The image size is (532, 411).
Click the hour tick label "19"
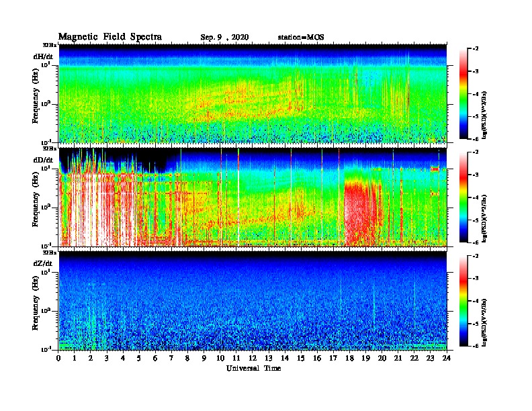coord(366,359)
